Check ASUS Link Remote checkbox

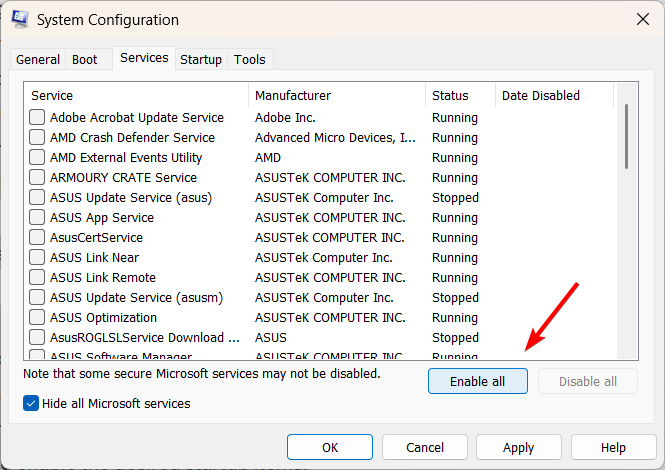pos(37,277)
